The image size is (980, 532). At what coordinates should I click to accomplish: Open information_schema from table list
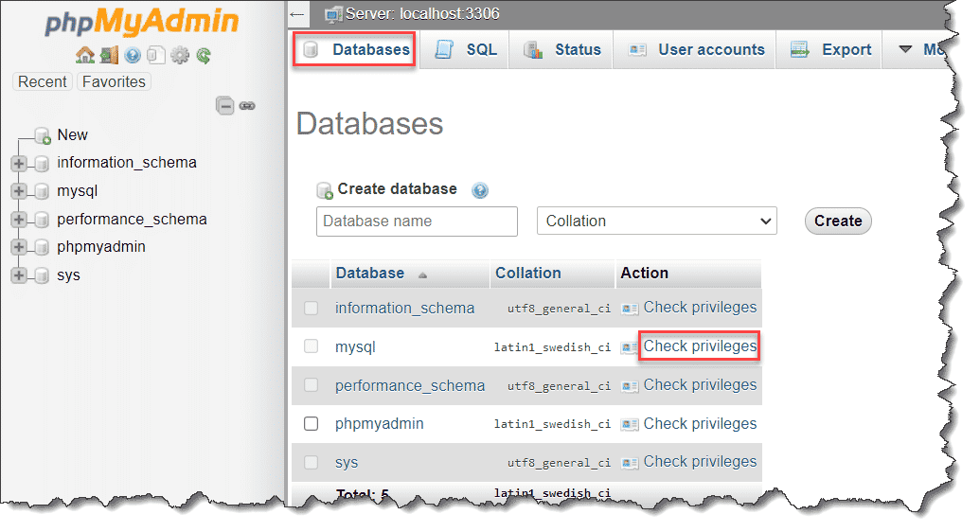pyautogui.click(x=404, y=309)
